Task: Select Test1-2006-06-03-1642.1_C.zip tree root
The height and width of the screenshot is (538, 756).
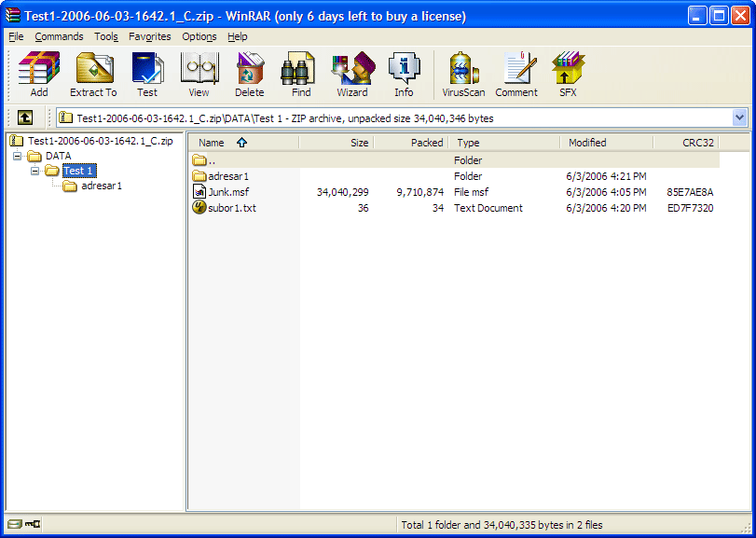Action: [x=101, y=141]
